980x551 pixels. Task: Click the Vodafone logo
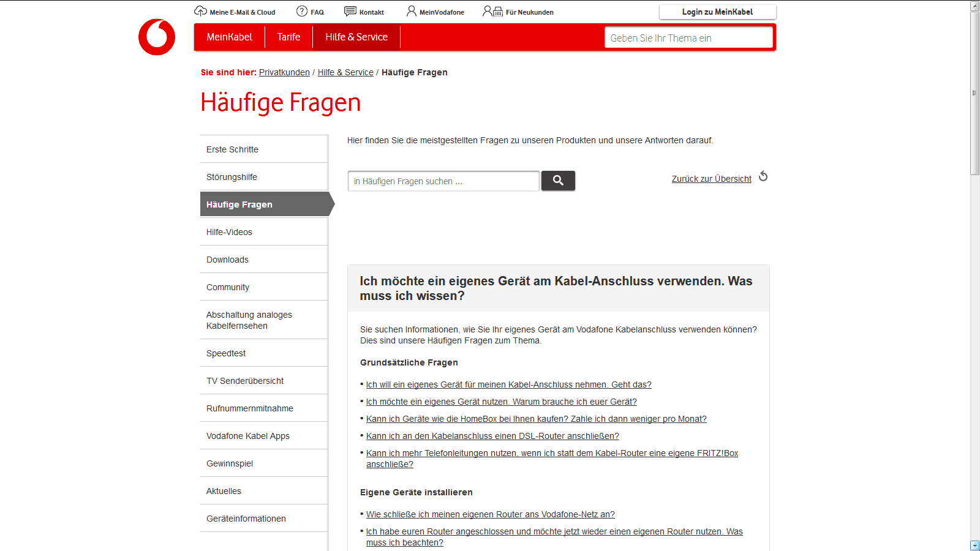(x=157, y=37)
